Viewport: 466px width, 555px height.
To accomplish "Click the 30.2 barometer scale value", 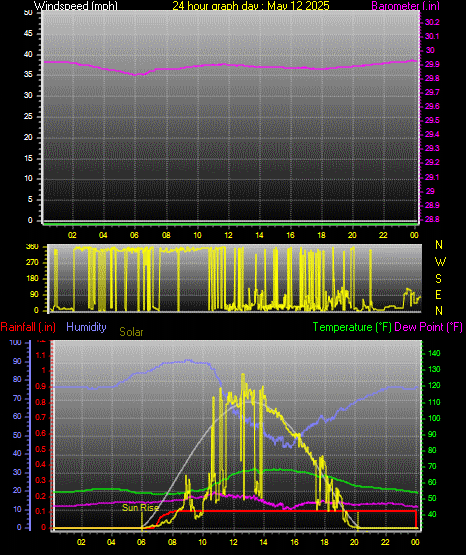I will click(432, 22).
